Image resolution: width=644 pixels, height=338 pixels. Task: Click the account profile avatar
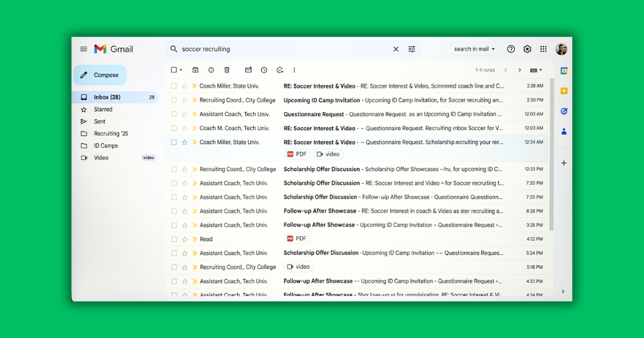click(561, 49)
